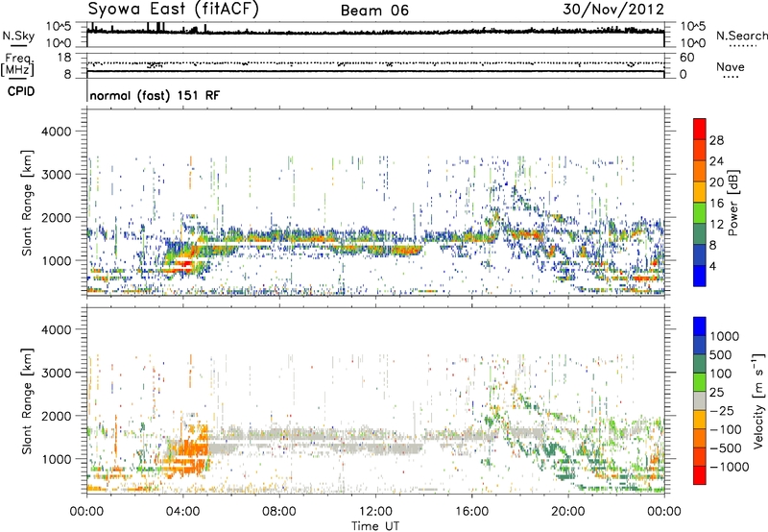Click the orange velocity patch near 04:00
The image size is (768, 532).
(x=188, y=453)
